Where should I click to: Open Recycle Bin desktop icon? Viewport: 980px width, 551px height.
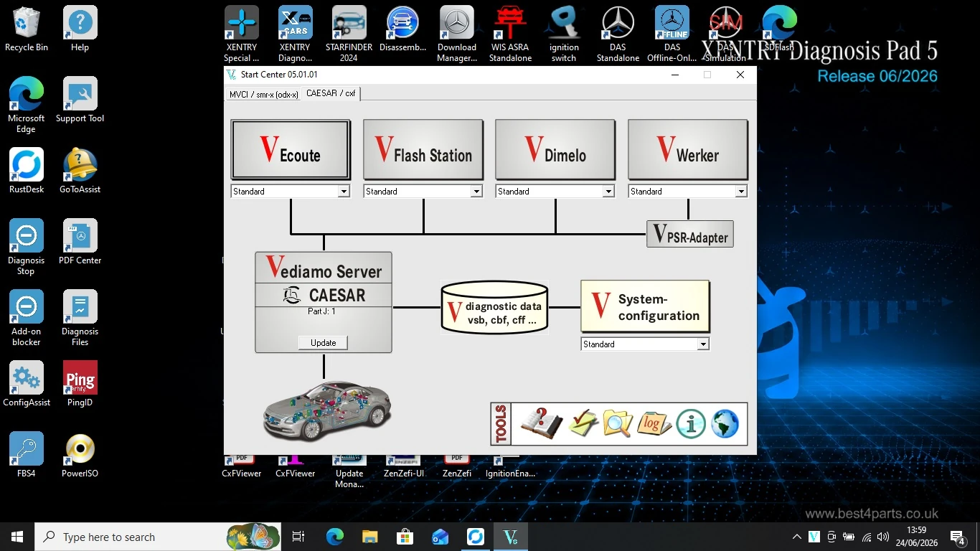27,29
